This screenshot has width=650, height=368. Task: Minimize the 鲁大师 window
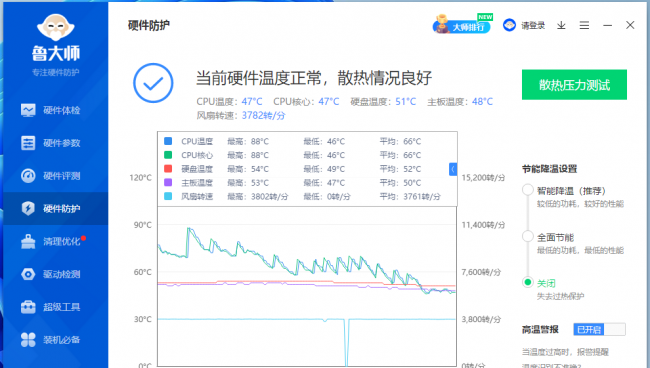pos(607,25)
